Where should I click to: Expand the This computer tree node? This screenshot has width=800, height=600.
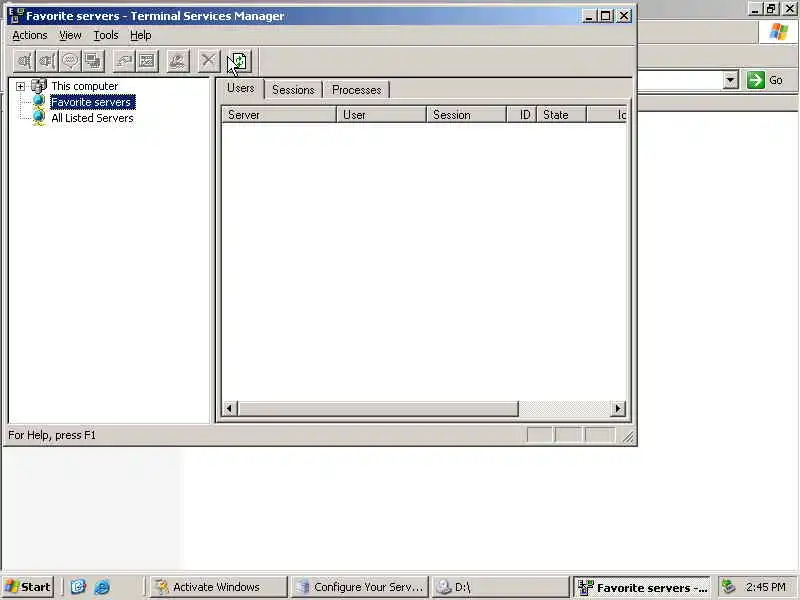click(20, 86)
